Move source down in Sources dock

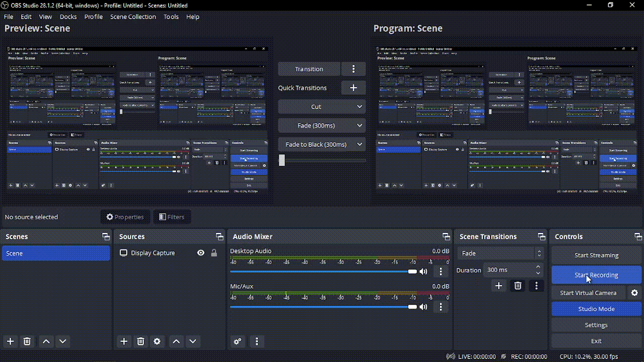click(x=193, y=341)
